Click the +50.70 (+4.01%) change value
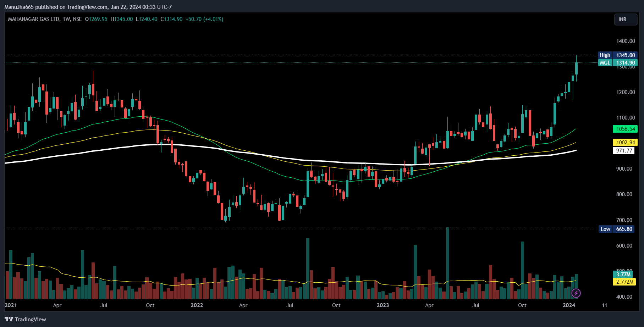The height and width of the screenshot is (327, 644). tap(204, 19)
